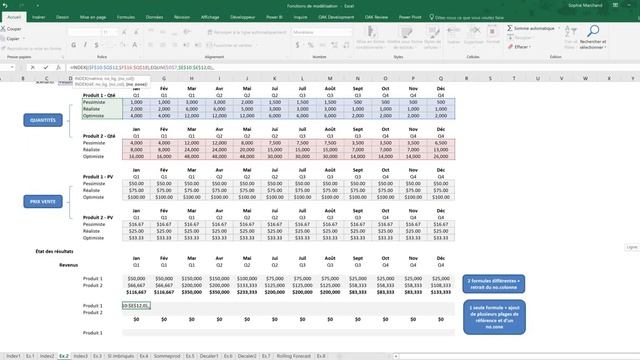Viewport: 640px width, 360px height.
Task: Open the font size combo box
Action: point(109,32)
